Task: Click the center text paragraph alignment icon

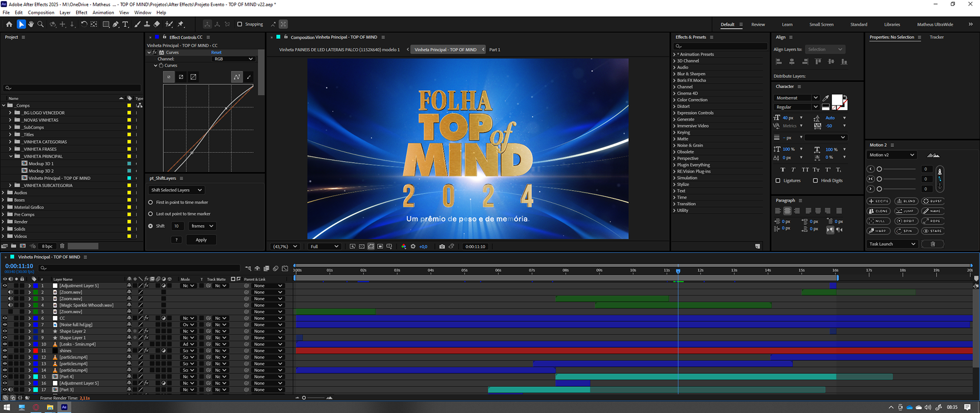Action: click(787, 211)
